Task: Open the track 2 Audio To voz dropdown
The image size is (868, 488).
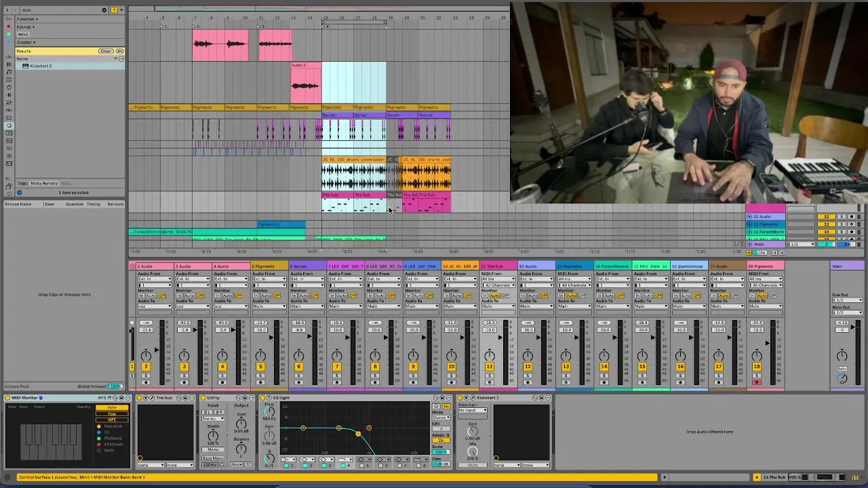Action: [x=155, y=306]
